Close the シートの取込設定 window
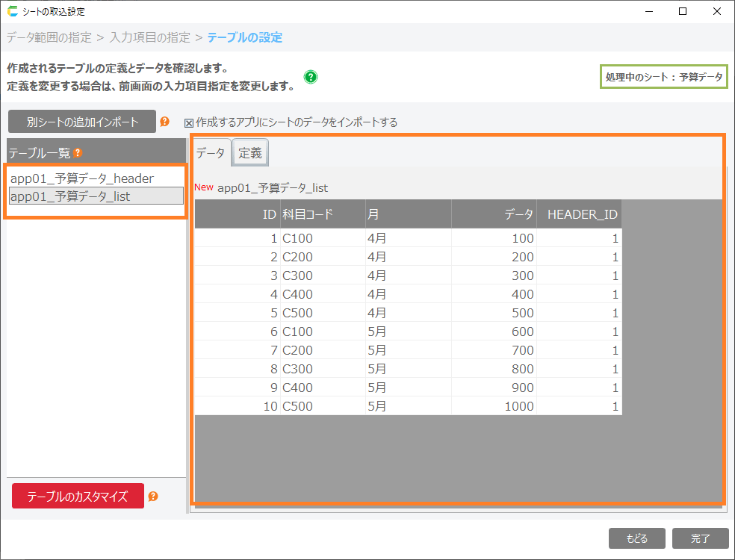The width and height of the screenshot is (735, 560). coord(716,11)
